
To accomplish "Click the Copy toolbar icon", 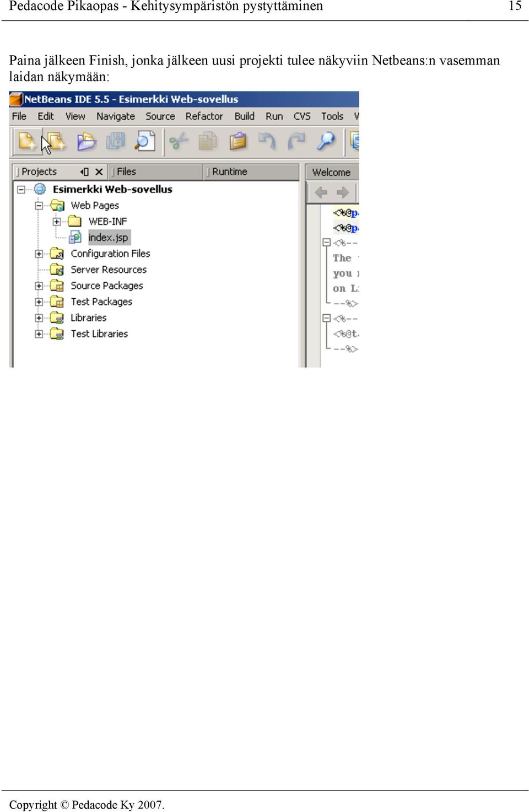I will pos(208,142).
